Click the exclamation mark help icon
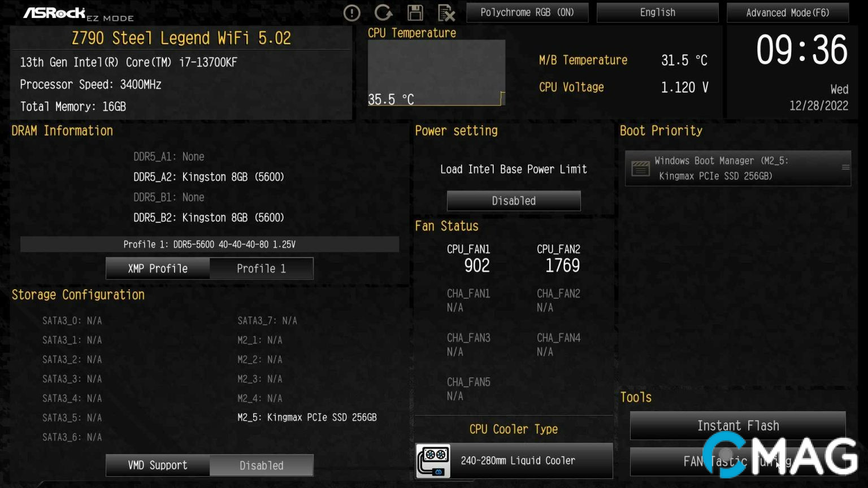The image size is (868, 488). tap(351, 12)
